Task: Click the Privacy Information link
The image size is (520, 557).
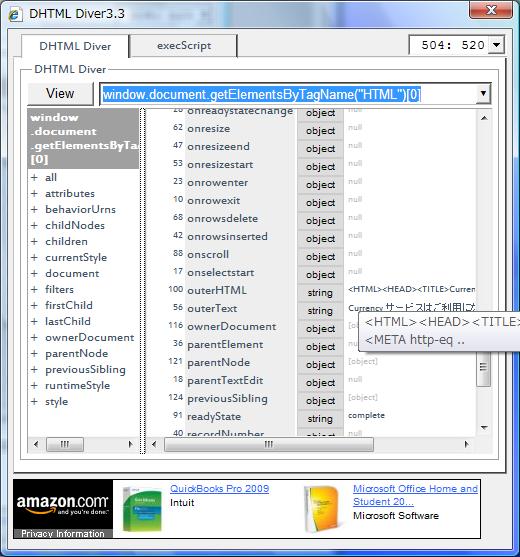Action: pyautogui.click(x=63, y=534)
